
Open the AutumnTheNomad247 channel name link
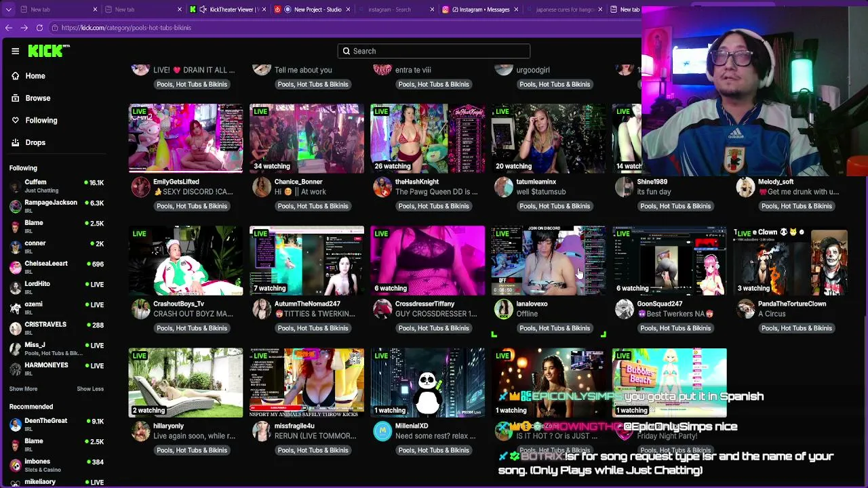(307, 304)
